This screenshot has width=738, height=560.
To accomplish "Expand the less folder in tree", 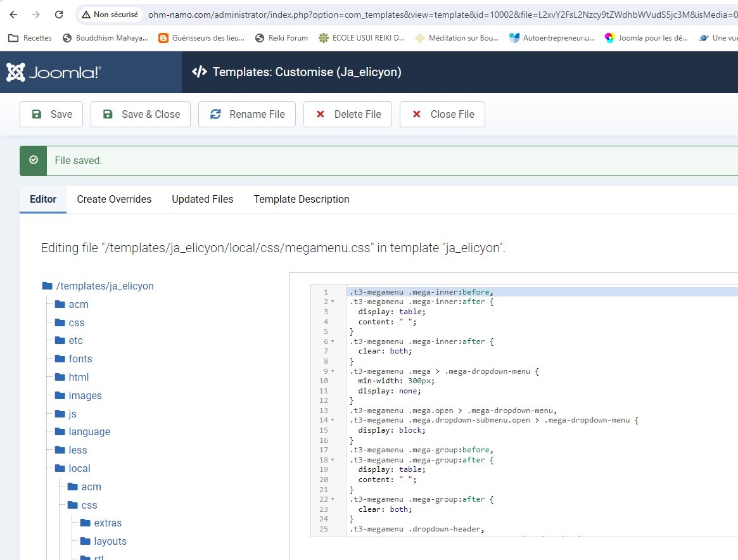I will pyautogui.click(x=78, y=450).
